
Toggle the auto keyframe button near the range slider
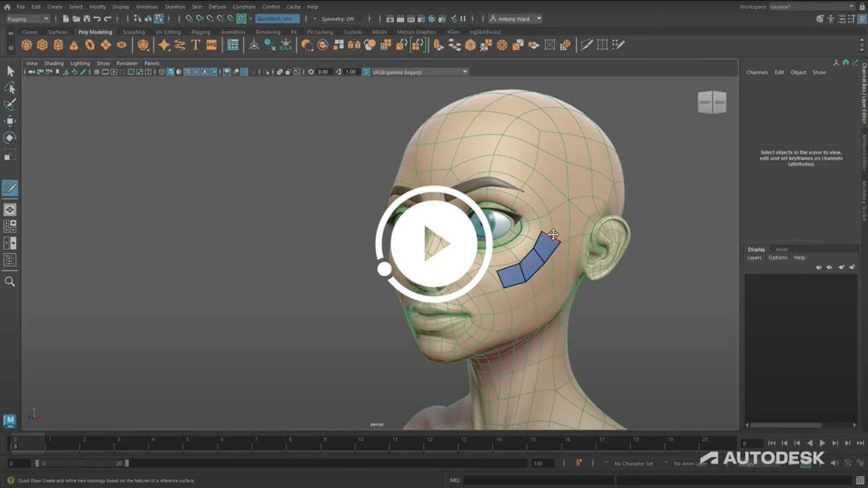tap(578, 463)
